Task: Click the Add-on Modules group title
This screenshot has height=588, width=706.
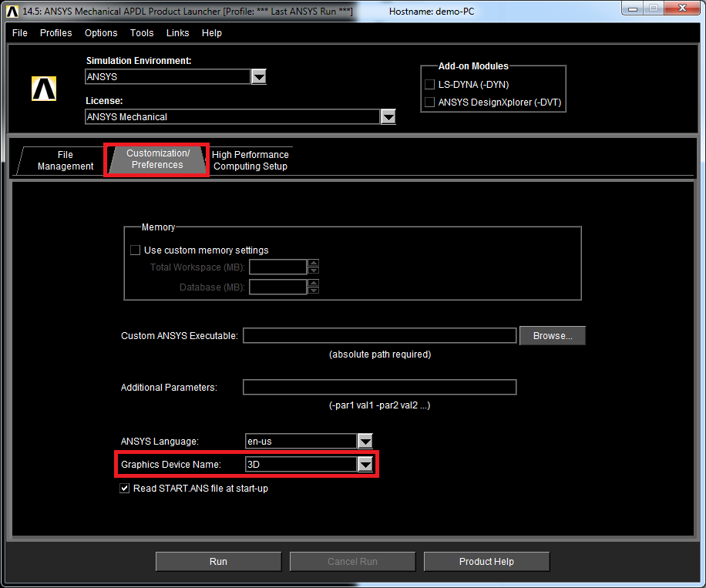Action: (473, 66)
